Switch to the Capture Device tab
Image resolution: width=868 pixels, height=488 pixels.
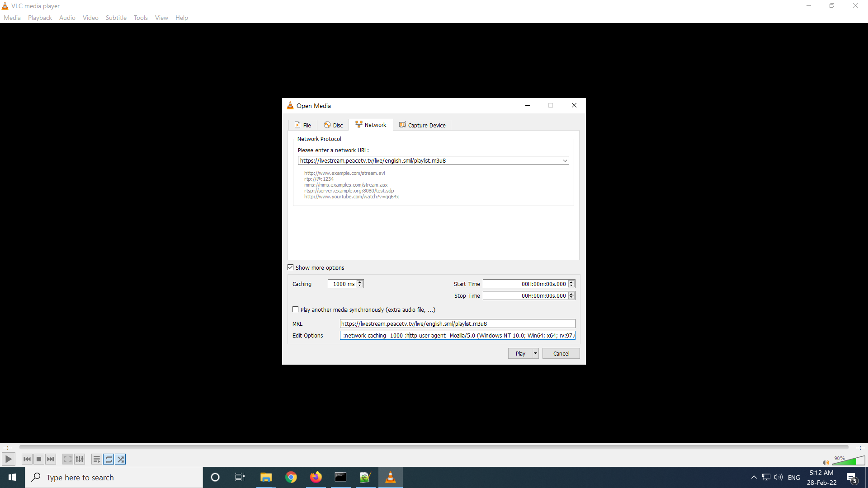tap(422, 125)
